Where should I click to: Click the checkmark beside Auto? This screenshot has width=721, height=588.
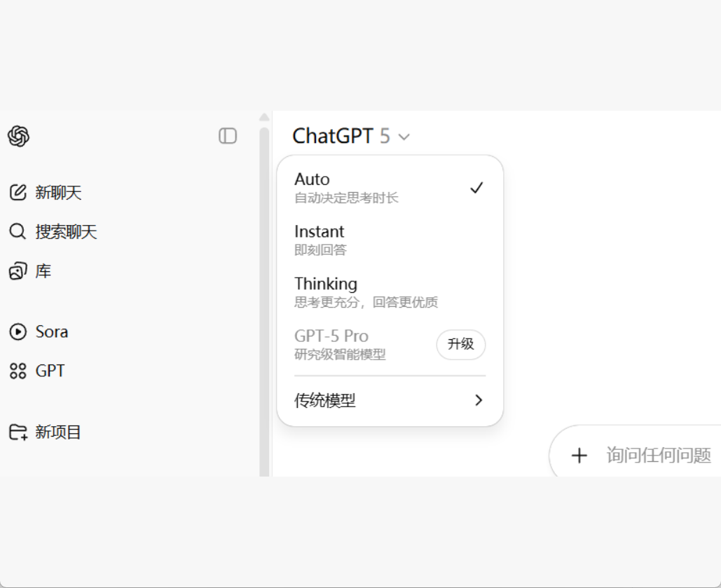(x=476, y=188)
